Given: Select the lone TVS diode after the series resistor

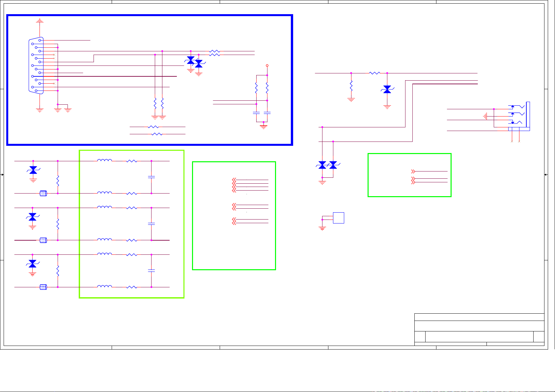Looking at the screenshot, I should (387, 89).
